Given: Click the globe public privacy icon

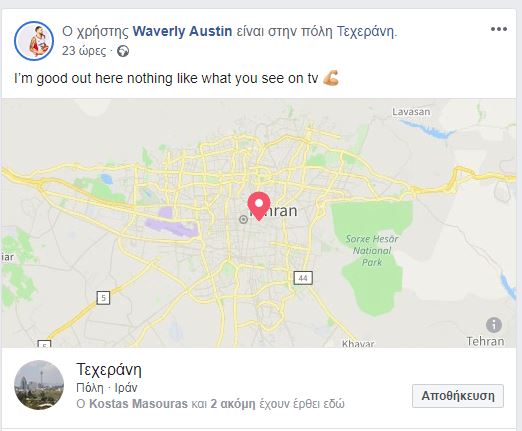Looking at the screenshot, I should point(123,51).
